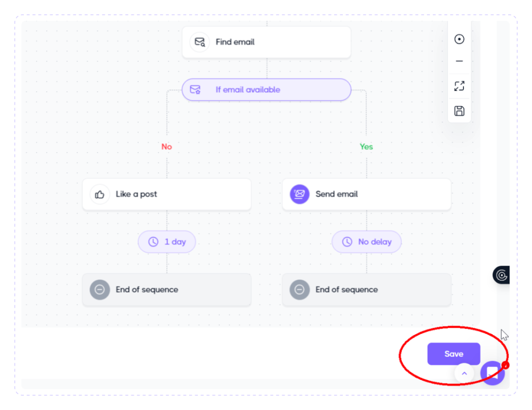Click the save (floppy disk) icon in toolbar
532x410 pixels.
tap(459, 111)
